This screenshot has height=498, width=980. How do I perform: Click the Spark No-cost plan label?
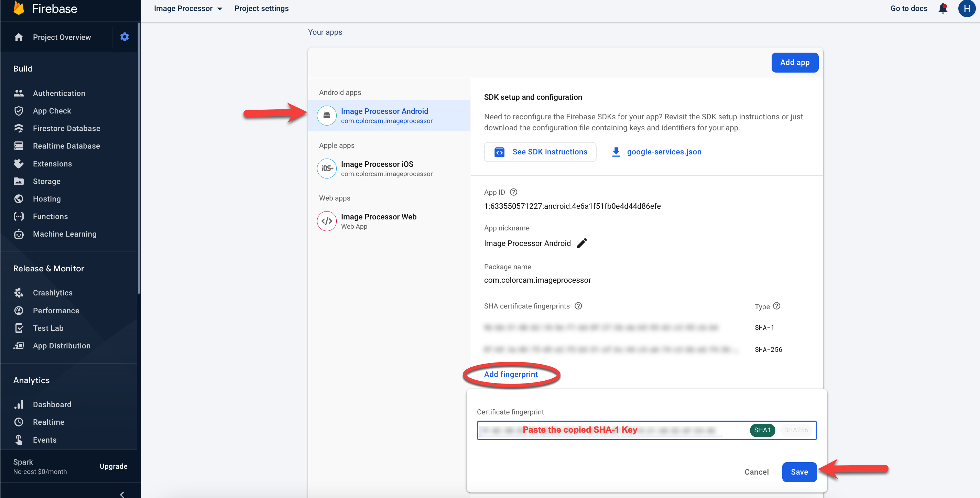click(x=40, y=466)
